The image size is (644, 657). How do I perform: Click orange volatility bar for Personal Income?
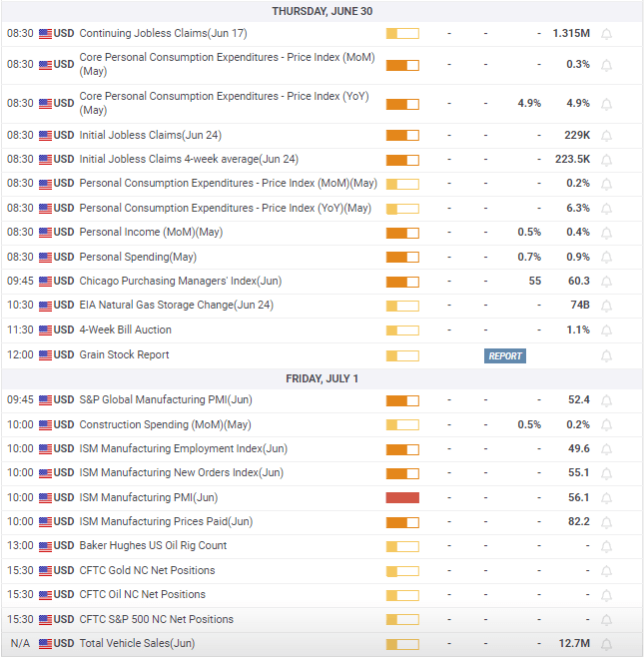(x=402, y=233)
